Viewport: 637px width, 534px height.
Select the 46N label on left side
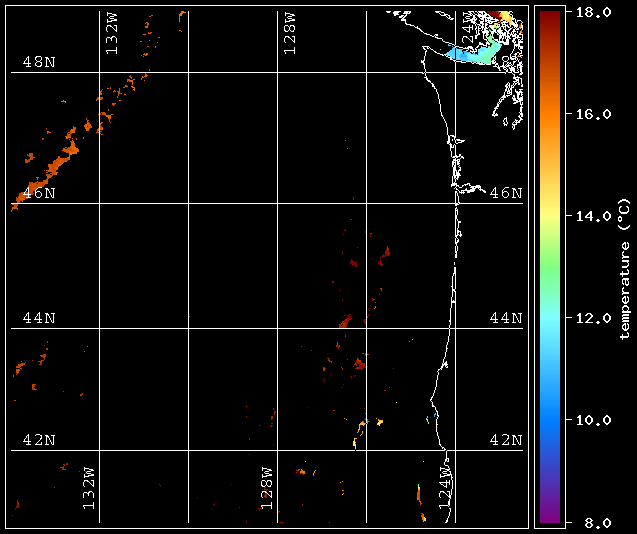[x=39, y=193]
